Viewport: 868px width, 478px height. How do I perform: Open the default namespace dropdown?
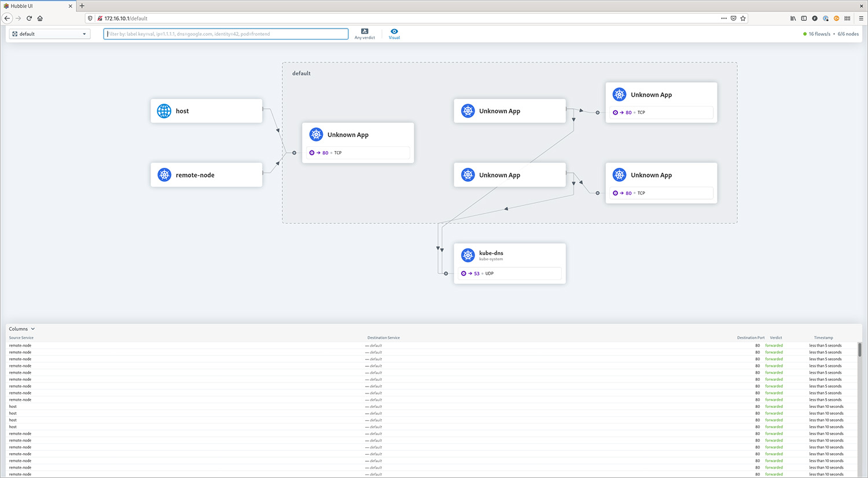(49, 34)
